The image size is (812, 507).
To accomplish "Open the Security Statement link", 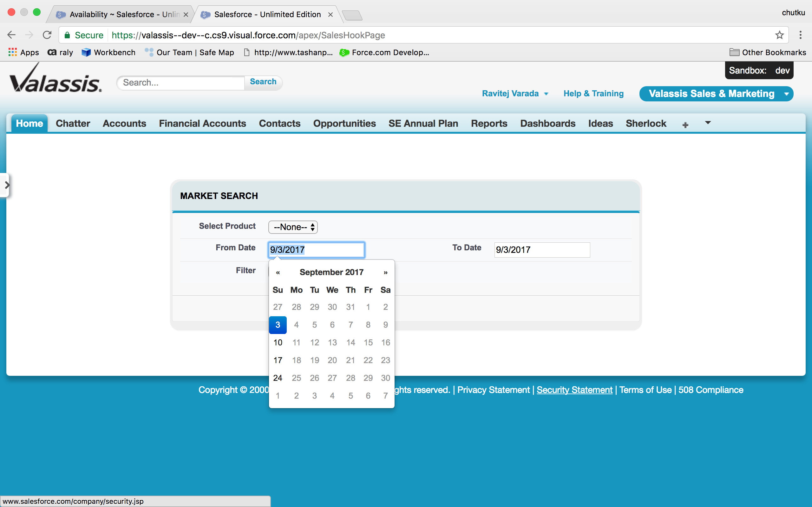I will 574,390.
